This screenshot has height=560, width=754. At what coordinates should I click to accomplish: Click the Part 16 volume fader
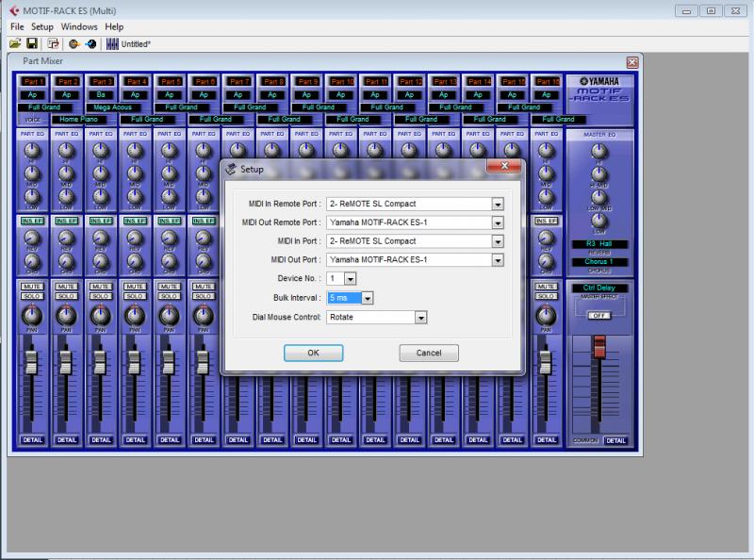point(545,363)
